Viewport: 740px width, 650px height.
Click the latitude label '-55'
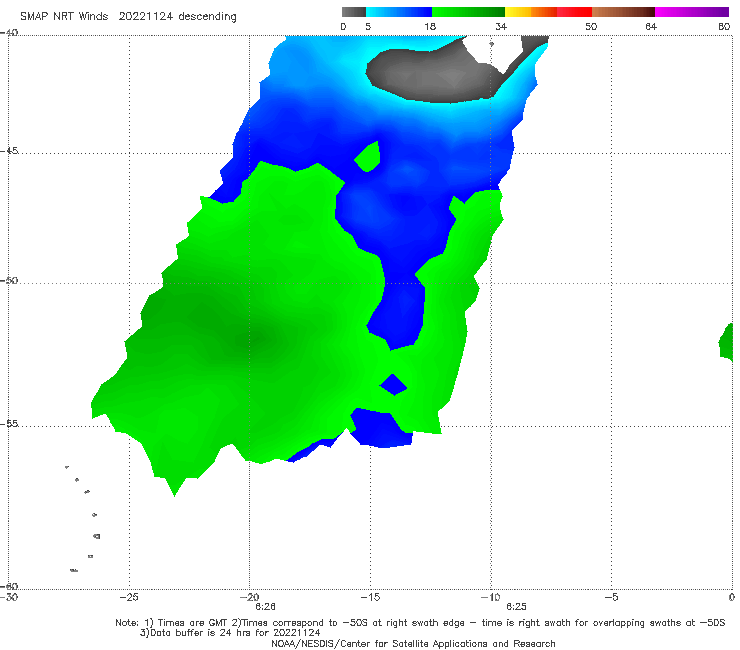click(x=9, y=424)
